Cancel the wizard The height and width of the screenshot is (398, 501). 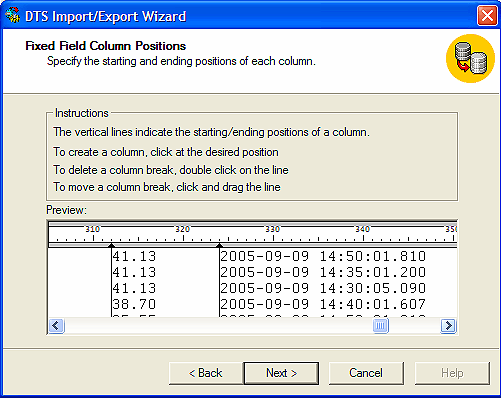click(366, 373)
